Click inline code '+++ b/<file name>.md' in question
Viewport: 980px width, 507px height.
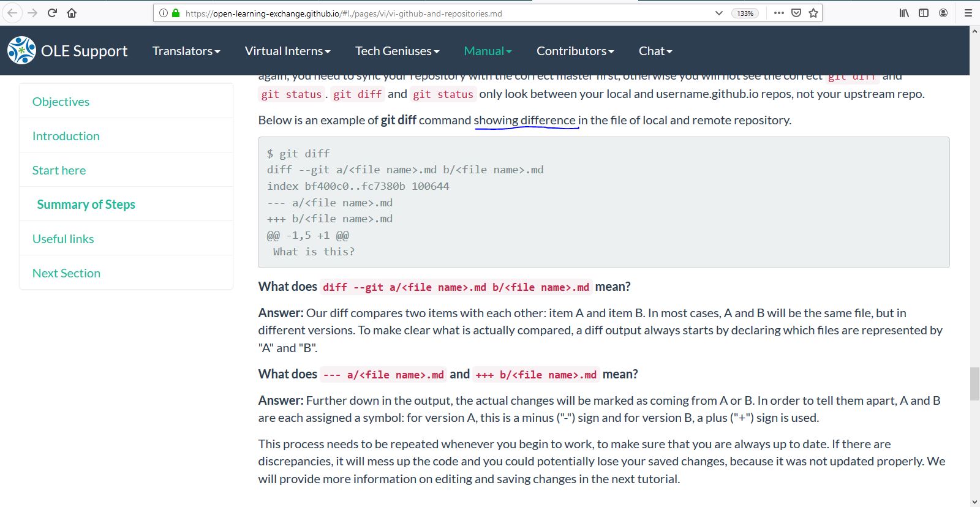click(x=536, y=375)
